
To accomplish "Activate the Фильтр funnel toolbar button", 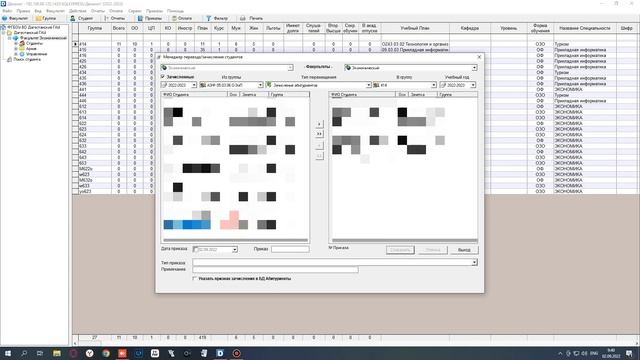I will 217,18.
